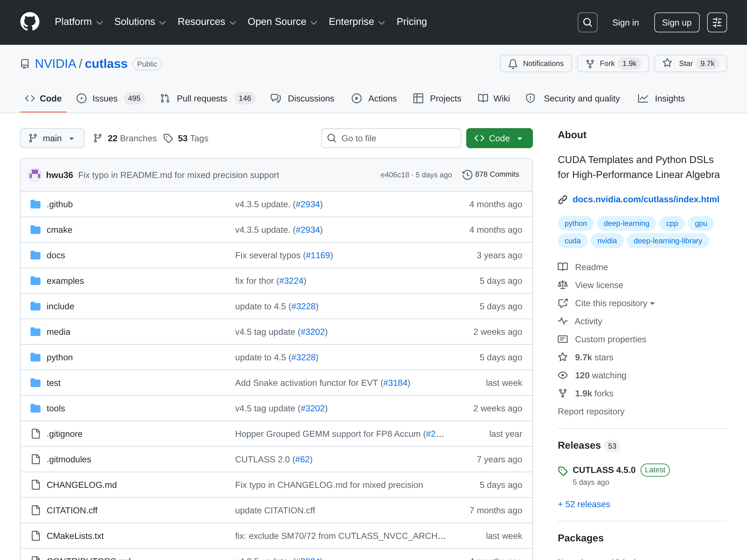Click the + 52 releases link
Image resolution: width=747 pixels, height=560 pixels.
(584, 504)
